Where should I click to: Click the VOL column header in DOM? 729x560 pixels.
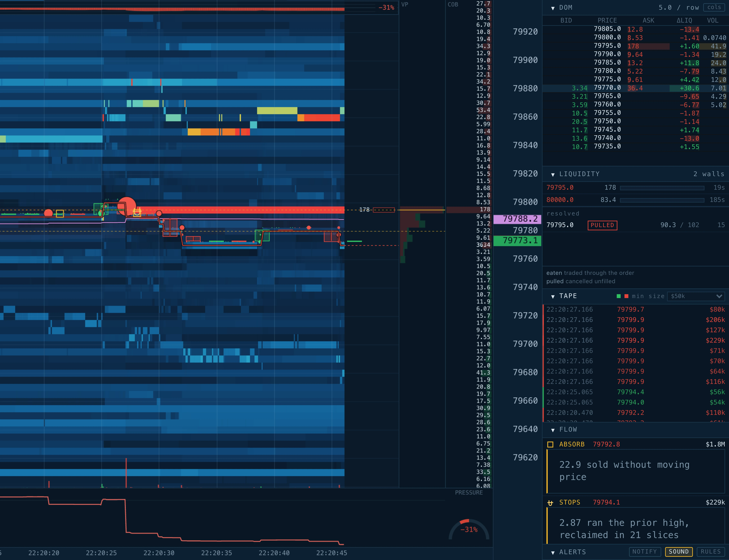tap(713, 20)
